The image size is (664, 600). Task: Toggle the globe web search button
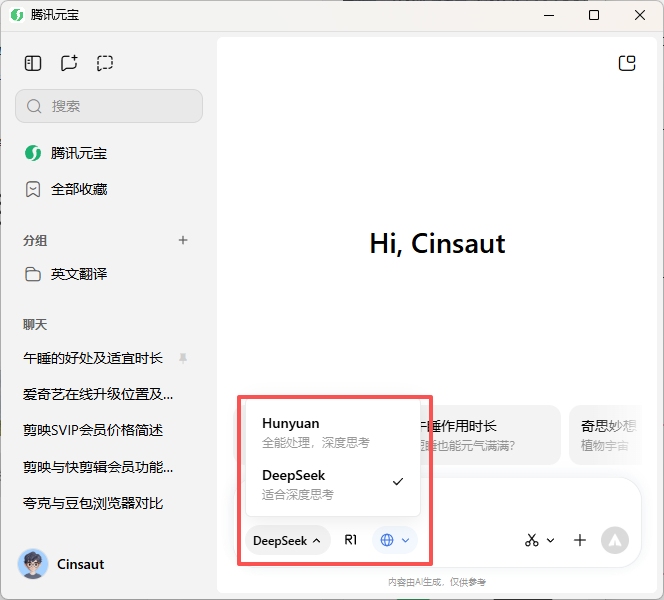pos(387,540)
